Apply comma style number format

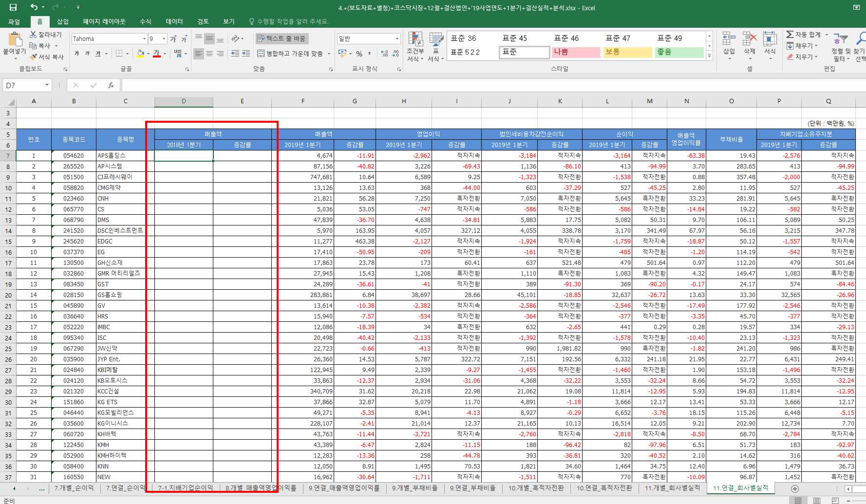[370, 54]
